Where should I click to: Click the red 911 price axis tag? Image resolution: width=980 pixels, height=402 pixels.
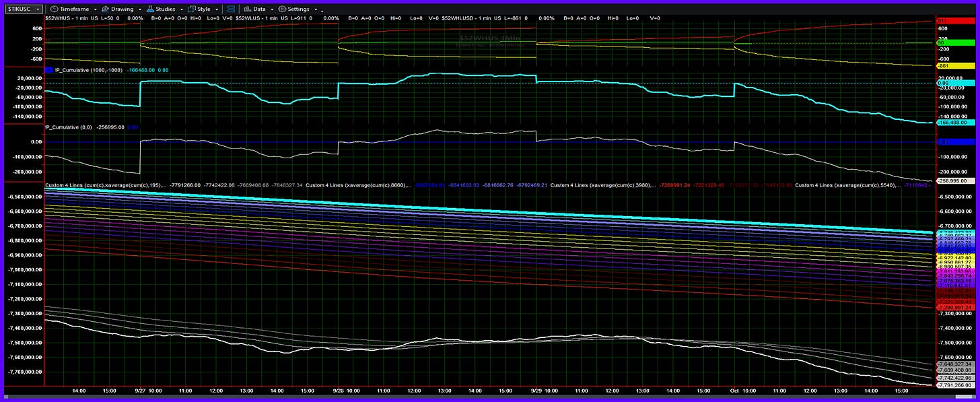coord(955,22)
